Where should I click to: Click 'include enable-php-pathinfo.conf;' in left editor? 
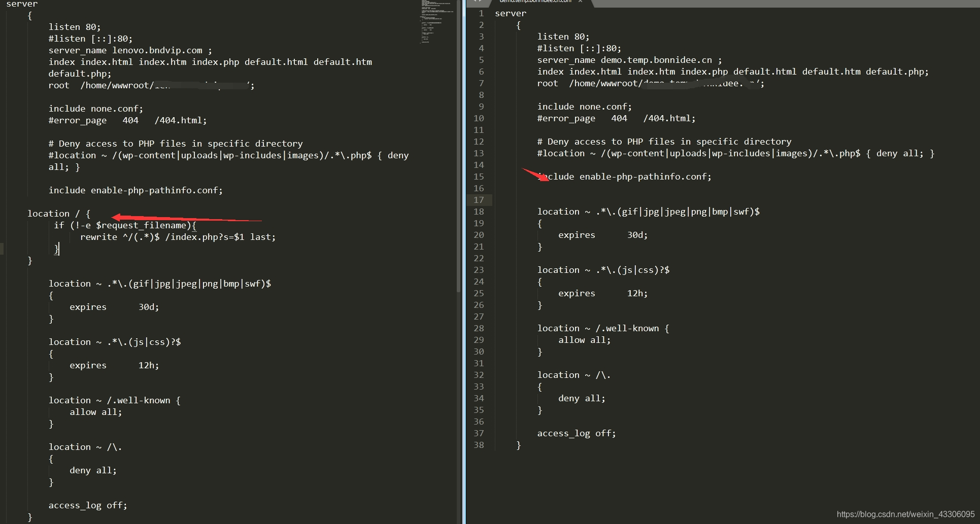tap(136, 190)
